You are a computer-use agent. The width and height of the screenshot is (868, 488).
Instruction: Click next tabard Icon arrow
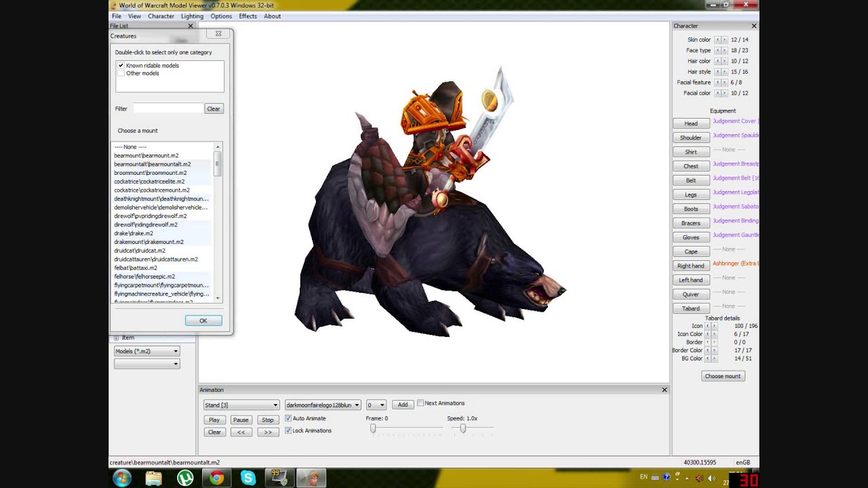click(713, 326)
